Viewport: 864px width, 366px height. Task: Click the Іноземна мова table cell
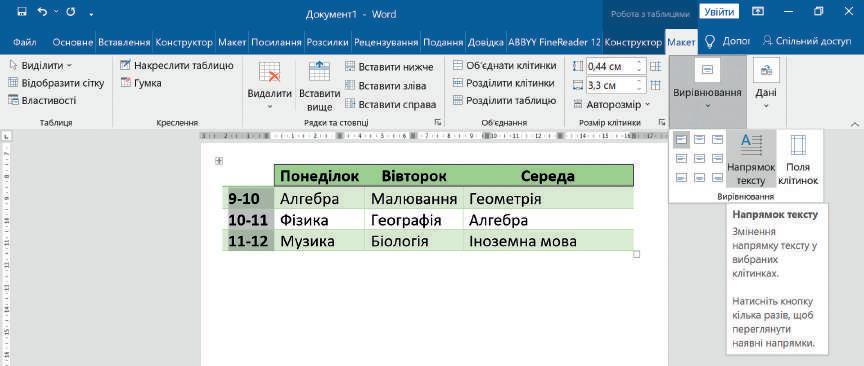coord(548,241)
